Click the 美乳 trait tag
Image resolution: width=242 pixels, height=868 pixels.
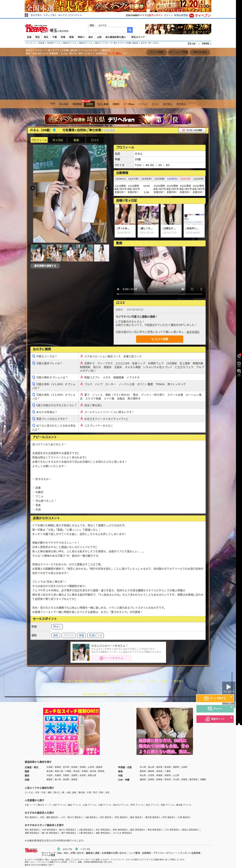coord(56,635)
